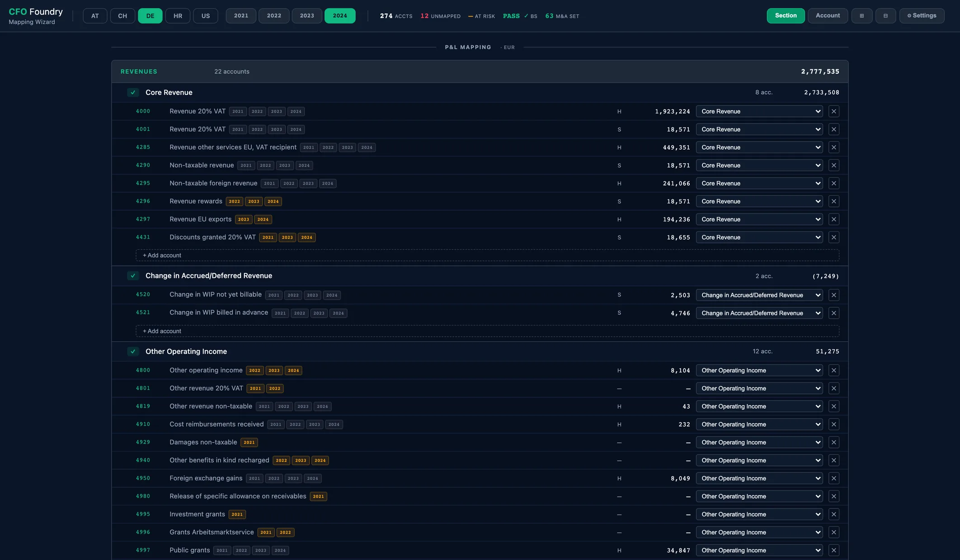Click the collapse-all icon beside Settings

coord(885,16)
